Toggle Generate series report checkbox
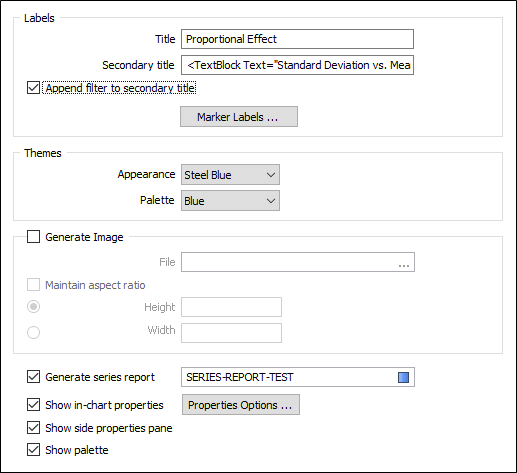Screen dimensions: 517x473 [33, 377]
